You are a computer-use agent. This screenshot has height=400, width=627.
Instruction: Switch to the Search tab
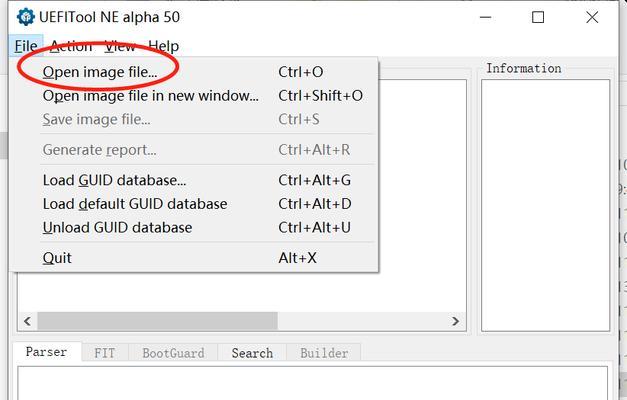pos(252,353)
